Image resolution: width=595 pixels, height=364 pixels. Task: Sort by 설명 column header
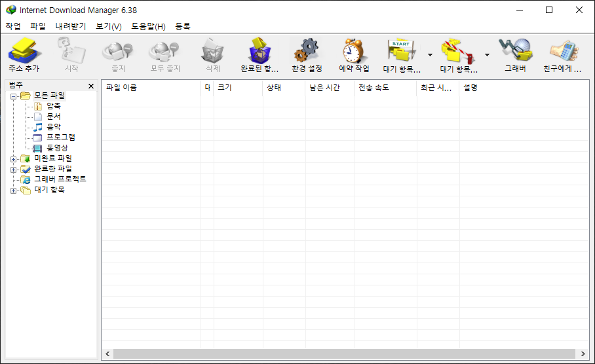tap(524, 88)
